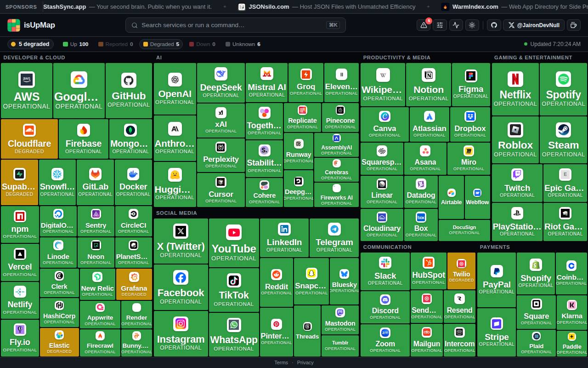Click the LinkedIn icon
The image size is (588, 368).
[x=284, y=229]
